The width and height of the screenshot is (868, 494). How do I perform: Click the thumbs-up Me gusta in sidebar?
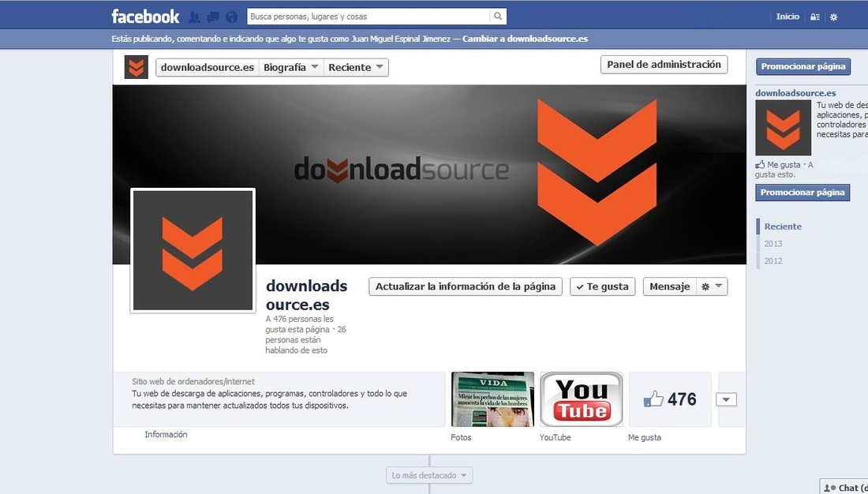click(x=778, y=164)
